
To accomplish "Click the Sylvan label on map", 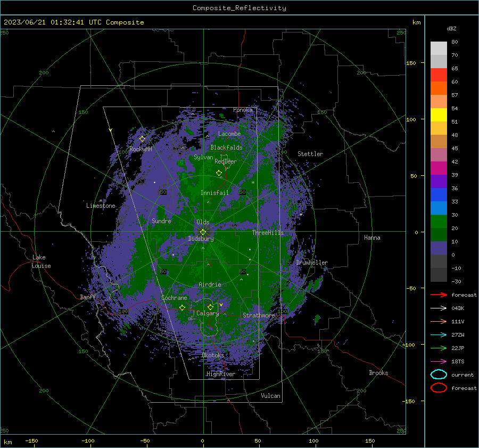I will 203,157.
